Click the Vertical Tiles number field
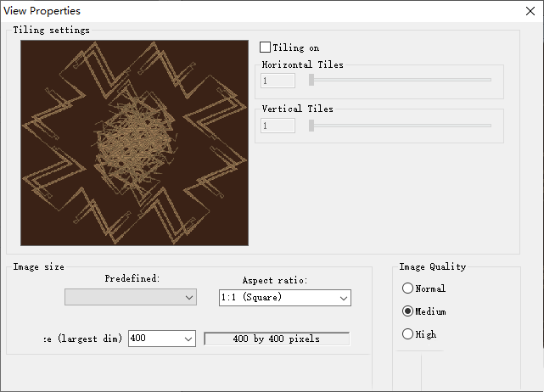Image resolution: width=544 pixels, height=392 pixels. [x=278, y=126]
